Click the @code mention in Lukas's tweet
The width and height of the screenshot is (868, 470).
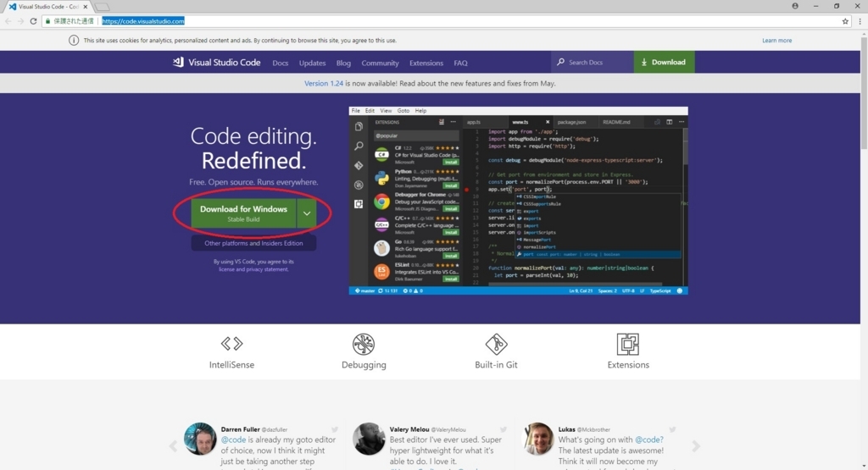pos(648,440)
